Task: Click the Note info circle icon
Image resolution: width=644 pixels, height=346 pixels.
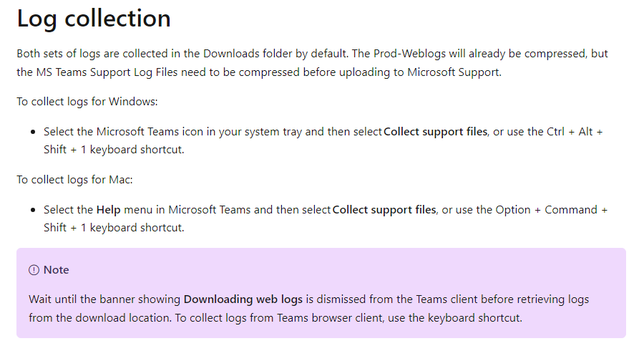Action: click(x=34, y=270)
